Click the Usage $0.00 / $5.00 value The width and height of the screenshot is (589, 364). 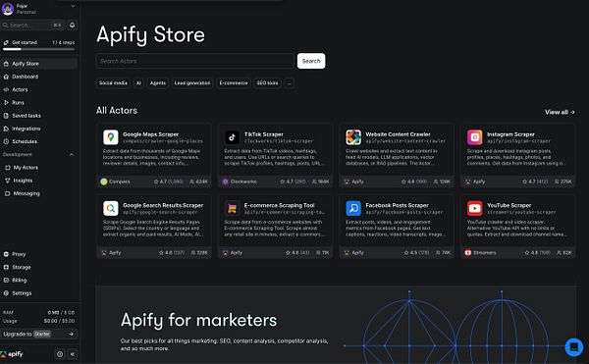(x=59, y=321)
